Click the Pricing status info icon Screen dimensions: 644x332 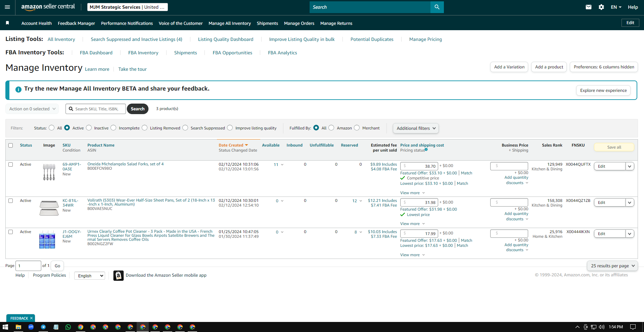click(426, 150)
